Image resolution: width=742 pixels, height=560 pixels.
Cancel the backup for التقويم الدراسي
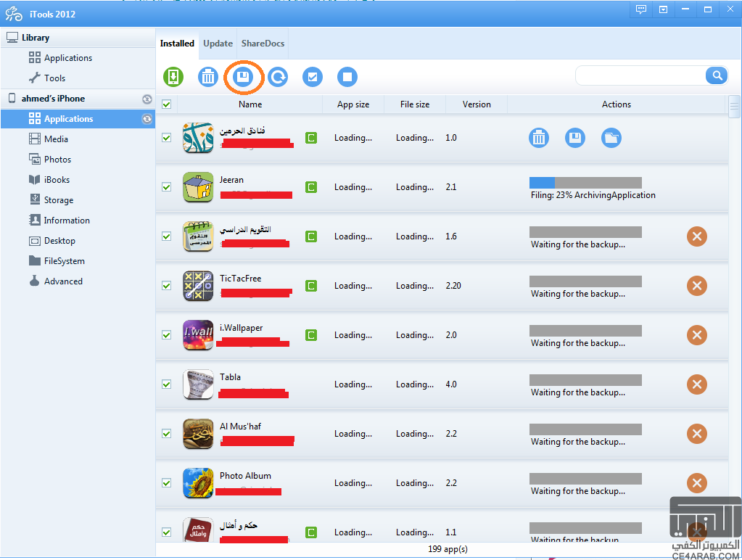point(696,236)
